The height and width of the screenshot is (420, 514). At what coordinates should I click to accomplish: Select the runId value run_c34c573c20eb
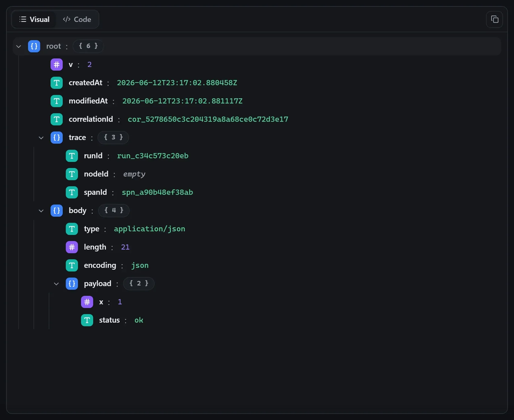pyautogui.click(x=153, y=156)
